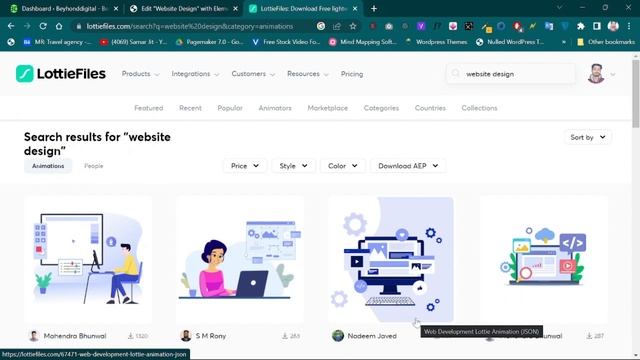Expand the Resources menu
The image size is (640, 360).
point(308,74)
